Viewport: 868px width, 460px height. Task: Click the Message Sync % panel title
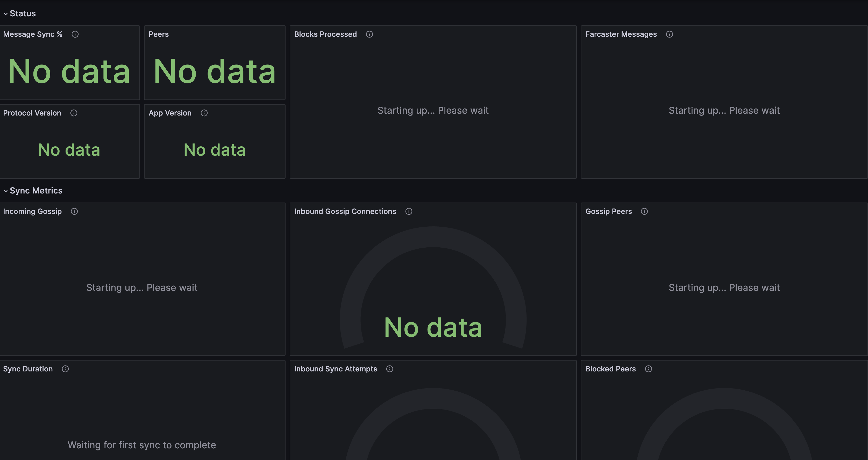pyautogui.click(x=33, y=34)
